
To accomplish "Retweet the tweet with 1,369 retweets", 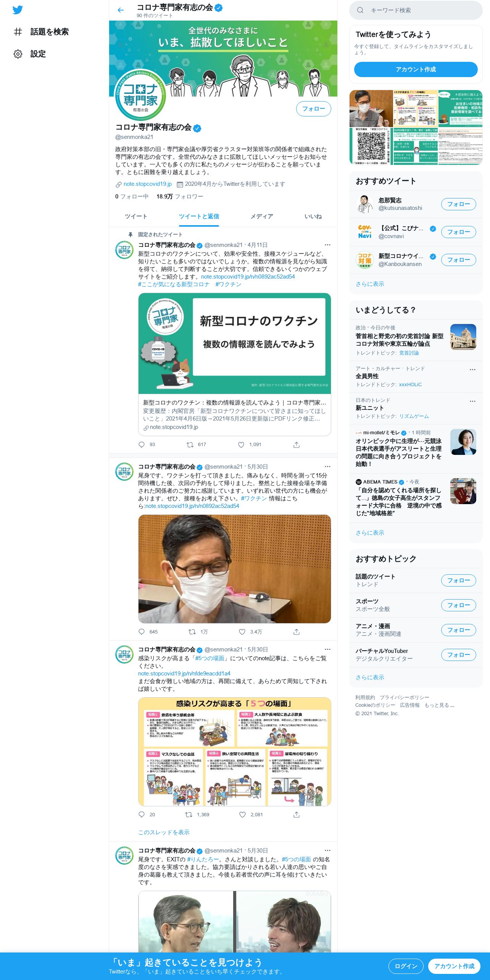I will (189, 815).
